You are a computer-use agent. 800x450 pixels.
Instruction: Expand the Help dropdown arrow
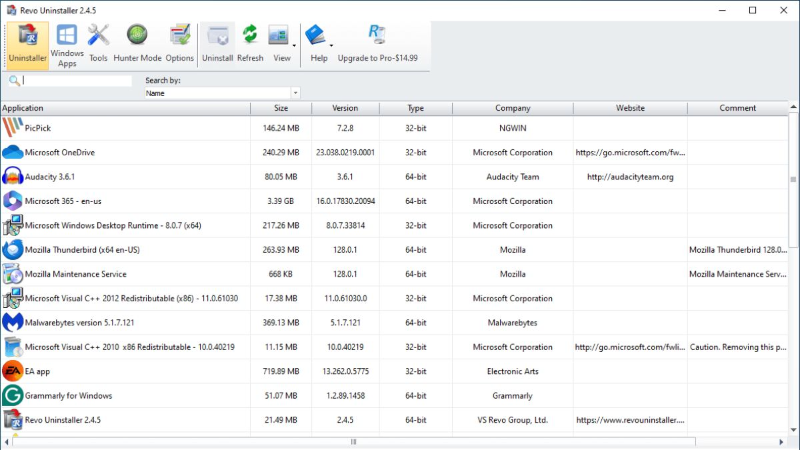point(331,46)
